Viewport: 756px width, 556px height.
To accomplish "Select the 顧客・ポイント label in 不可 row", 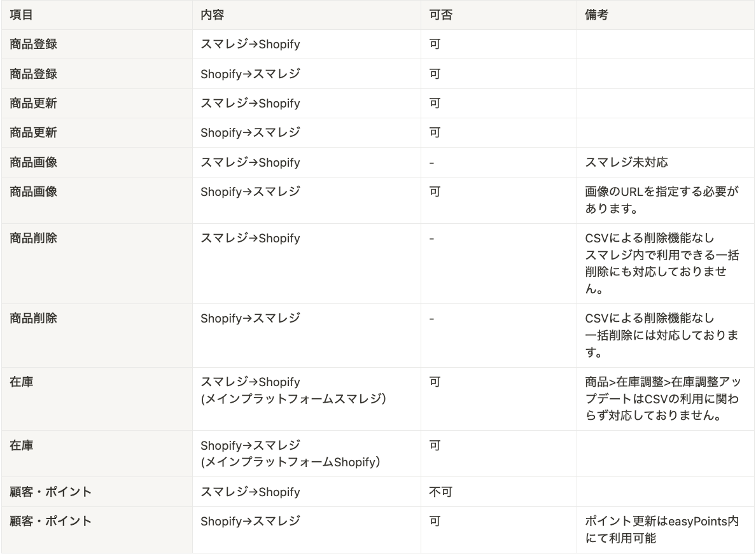I will coord(51,492).
